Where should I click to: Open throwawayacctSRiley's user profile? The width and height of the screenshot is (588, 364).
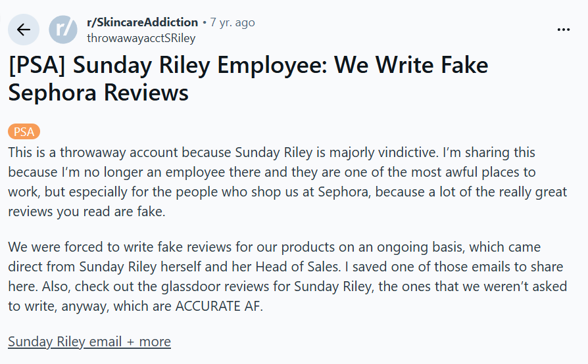tap(141, 38)
